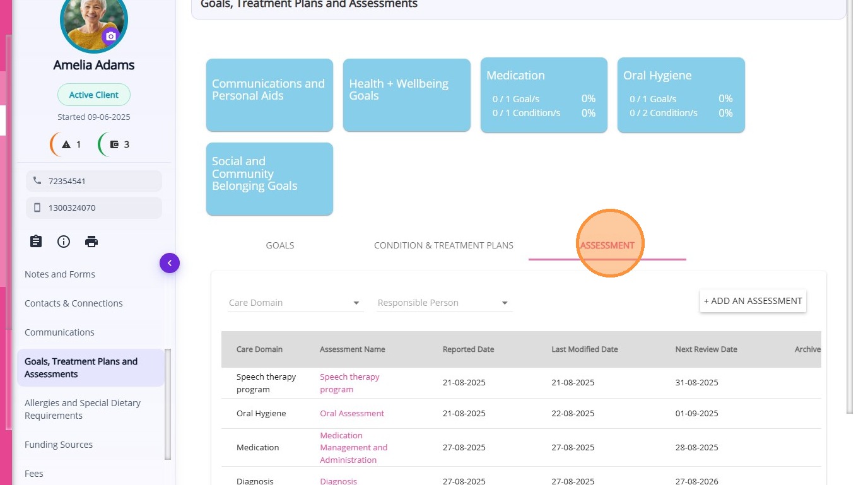This screenshot has height=485, width=868.
Task: Open Medication Management and Administration assessment link
Action: click(x=353, y=448)
